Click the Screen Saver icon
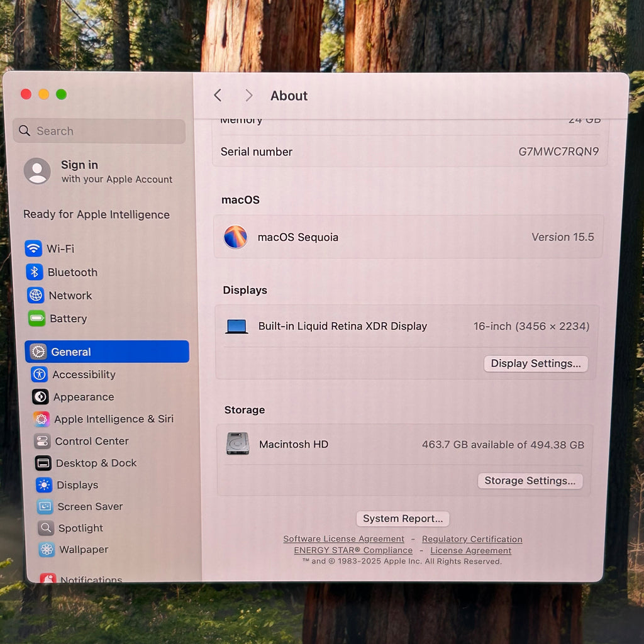The height and width of the screenshot is (644, 644). (45, 506)
